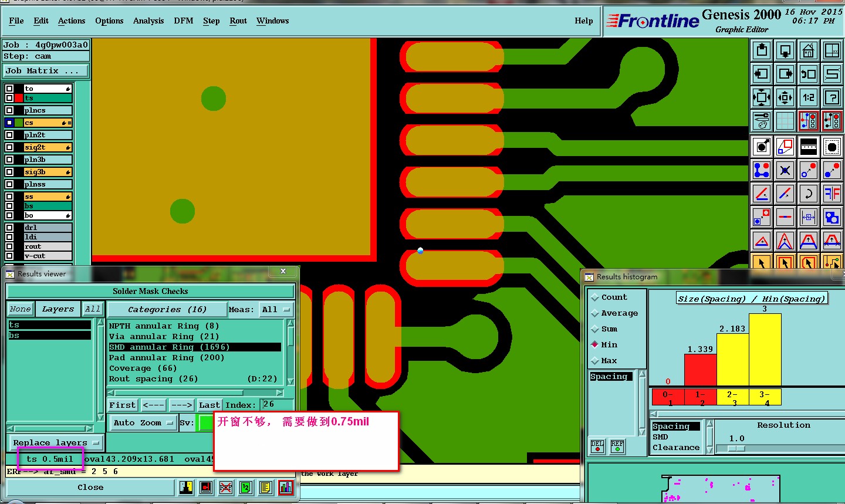This screenshot has height=504, width=845.
Task: Click the pan right arrow icon
Action: (x=785, y=75)
